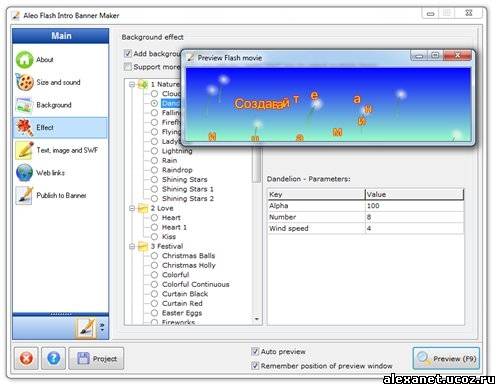The image size is (500, 389).
Task: Open help with the blue question icon
Action: (53, 358)
